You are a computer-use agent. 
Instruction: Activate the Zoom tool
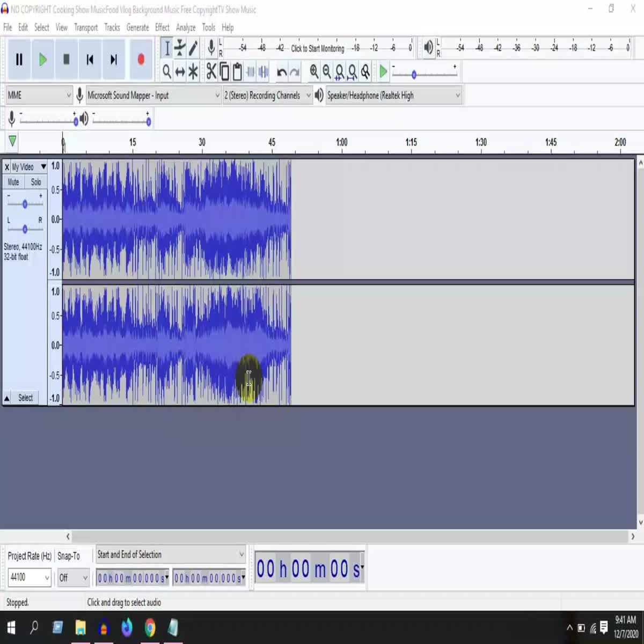point(167,70)
